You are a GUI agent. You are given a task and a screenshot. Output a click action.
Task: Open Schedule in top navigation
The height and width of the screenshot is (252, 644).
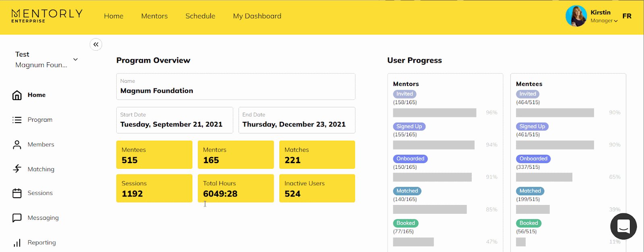(200, 16)
